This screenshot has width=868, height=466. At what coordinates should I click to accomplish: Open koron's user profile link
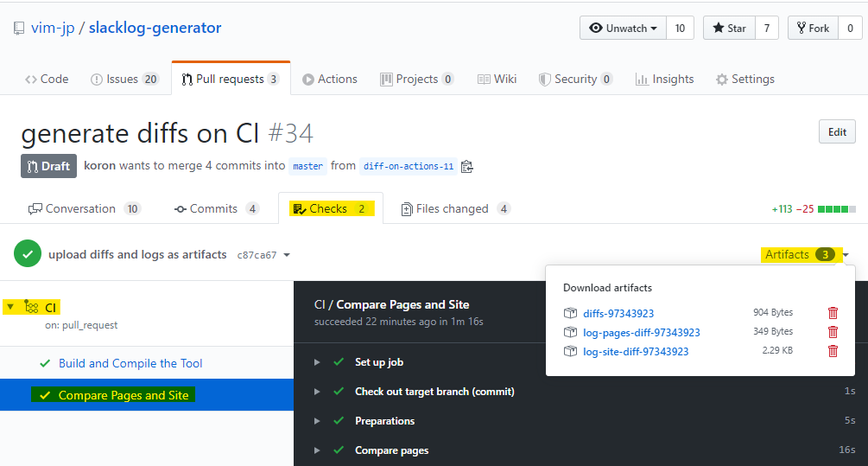click(99, 166)
